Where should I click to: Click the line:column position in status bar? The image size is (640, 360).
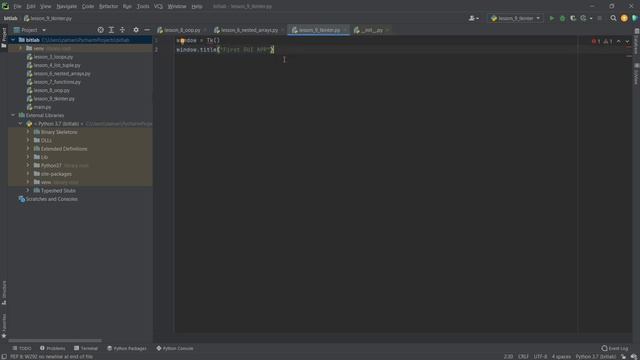pos(508,356)
